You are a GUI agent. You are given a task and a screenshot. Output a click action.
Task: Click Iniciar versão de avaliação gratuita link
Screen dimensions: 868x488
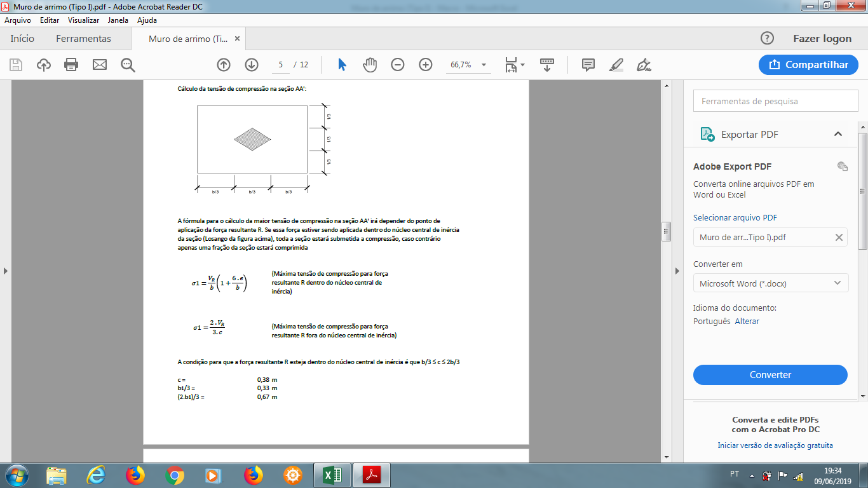coord(775,445)
